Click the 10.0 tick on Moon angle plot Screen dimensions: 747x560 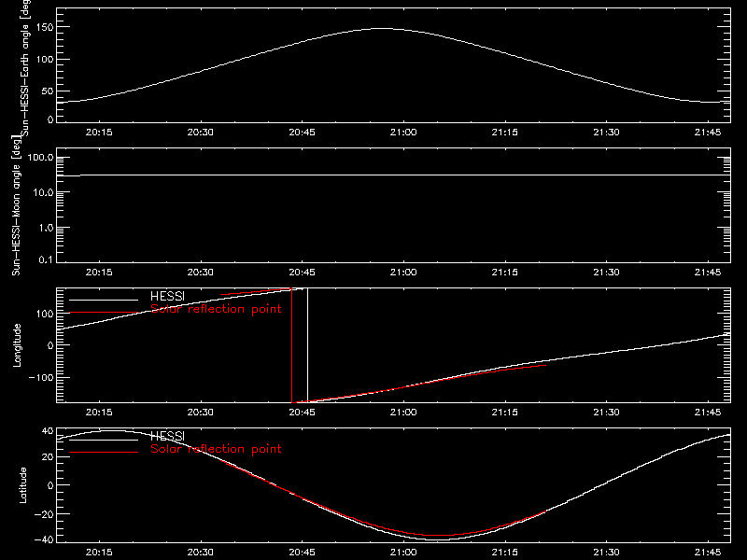click(43, 193)
